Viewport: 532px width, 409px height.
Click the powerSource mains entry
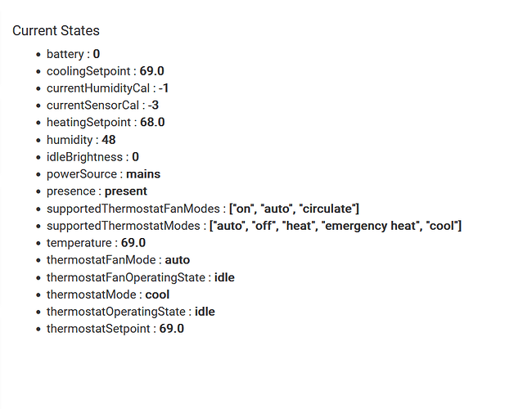pyautogui.click(x=103, y=174)
